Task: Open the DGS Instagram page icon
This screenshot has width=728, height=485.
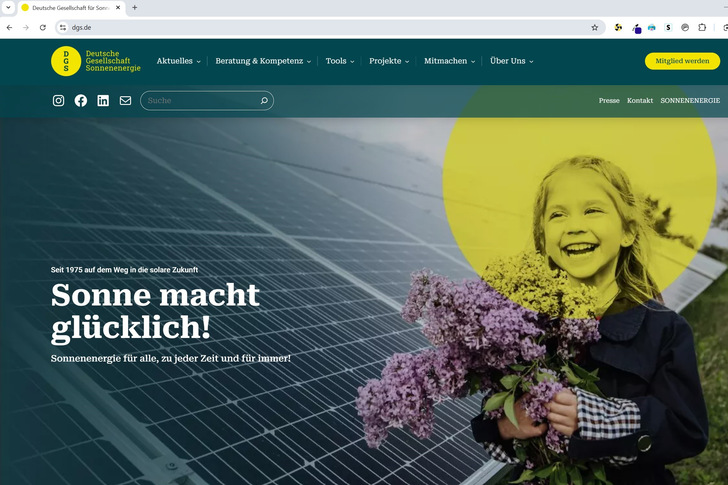Action: pyautogui.click(x=58, y=101)
